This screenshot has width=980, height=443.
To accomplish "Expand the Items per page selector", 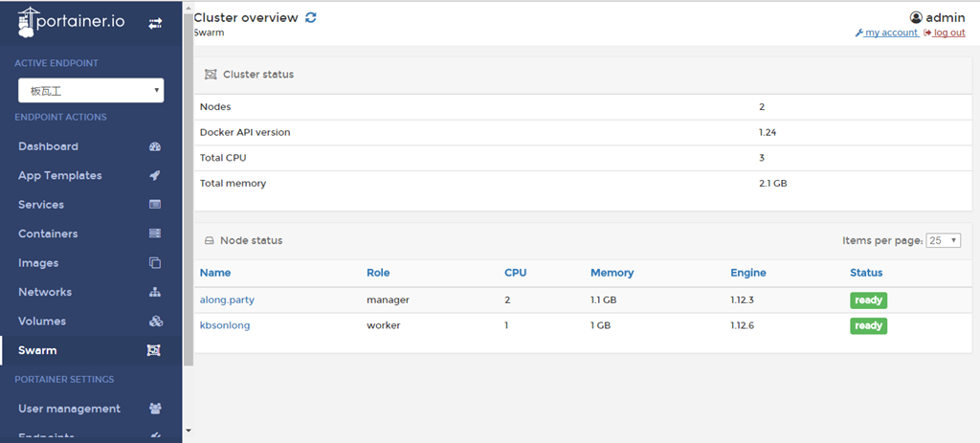I will [x=943, y=241].
